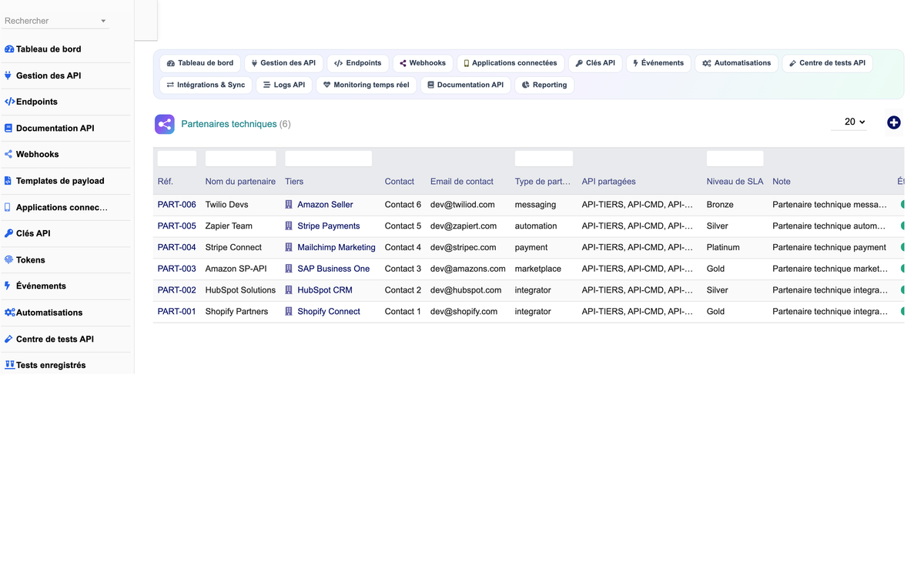Open the Tableau de bord top tab
Image resolution: width=924 pixels, height=572 pixels.
[x=200, y=63]
